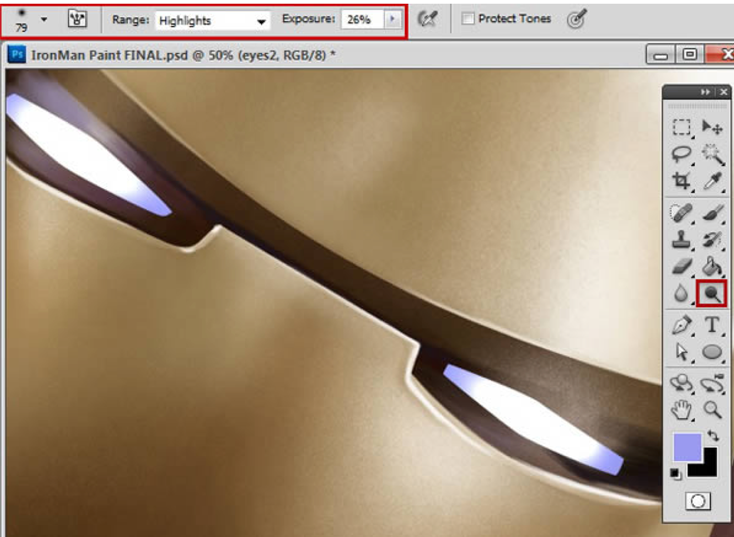This screenshot has height=537, width=734.
Task: Open the brush preset picker arrow
Action: point(44,20)
